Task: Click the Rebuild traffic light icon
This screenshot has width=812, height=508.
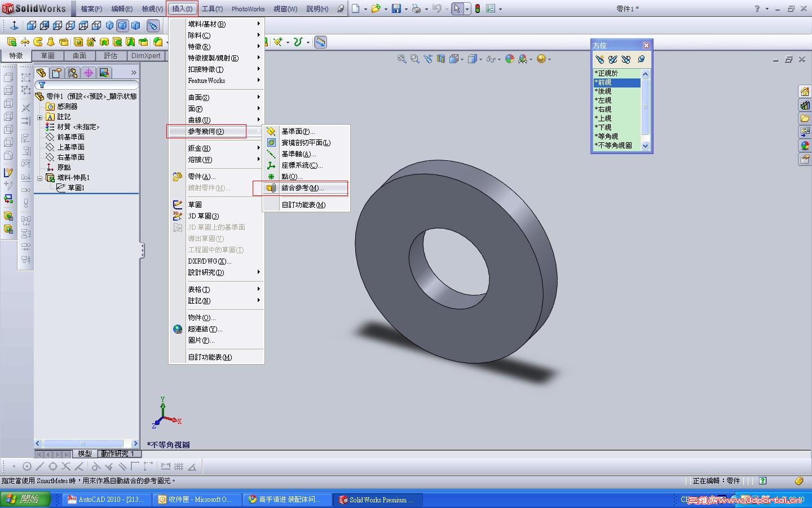Action: (478, 8)
